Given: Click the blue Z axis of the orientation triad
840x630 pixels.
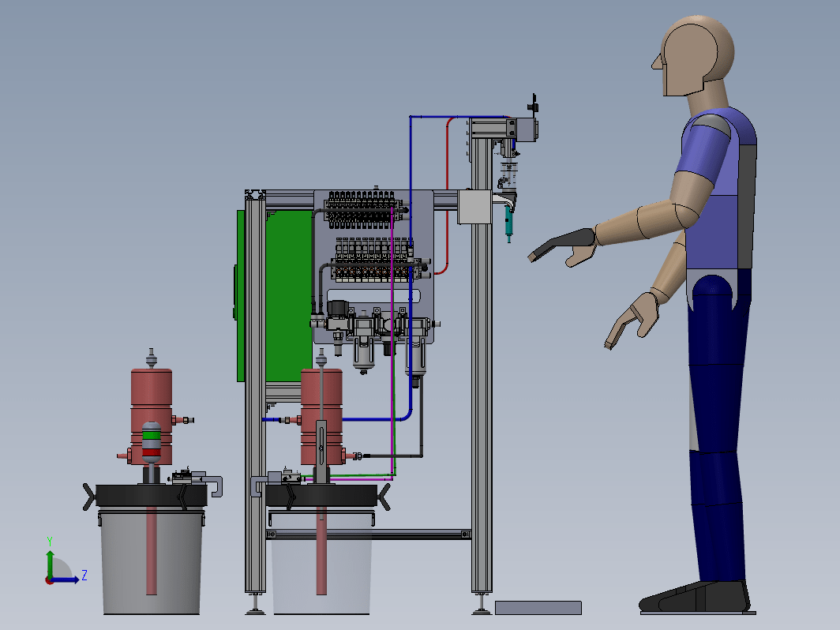Looking at the screenshot, I should tap(66, 579).
